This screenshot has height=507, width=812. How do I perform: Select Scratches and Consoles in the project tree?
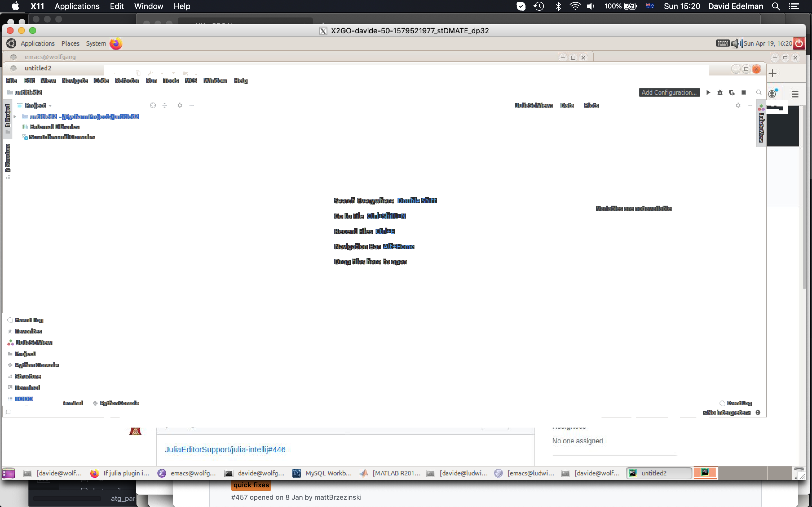[x=62, y=137]
